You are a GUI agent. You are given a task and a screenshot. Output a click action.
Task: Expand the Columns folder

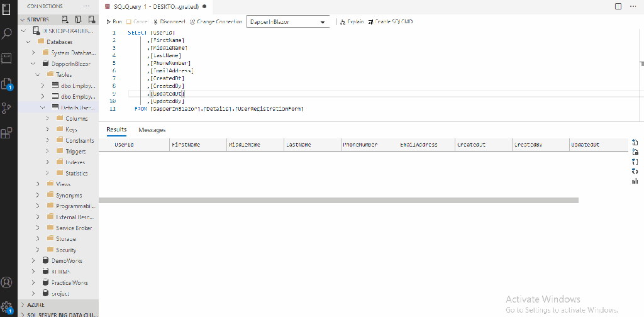click(x=77, y=118)
